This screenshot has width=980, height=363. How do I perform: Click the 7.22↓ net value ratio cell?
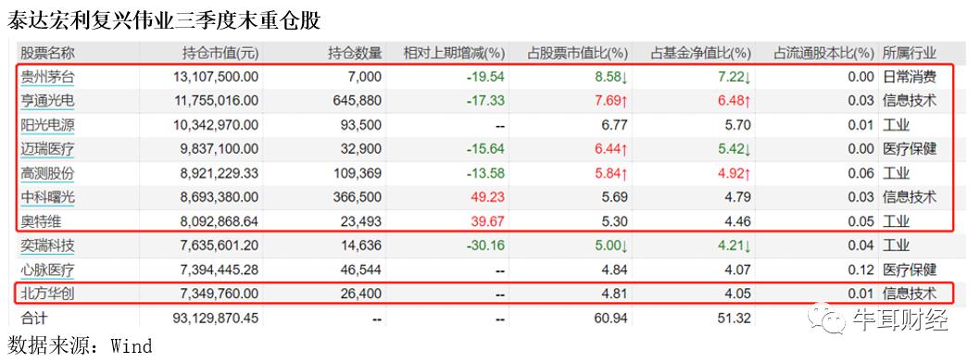pyautogui.click(x=734, y=78)
